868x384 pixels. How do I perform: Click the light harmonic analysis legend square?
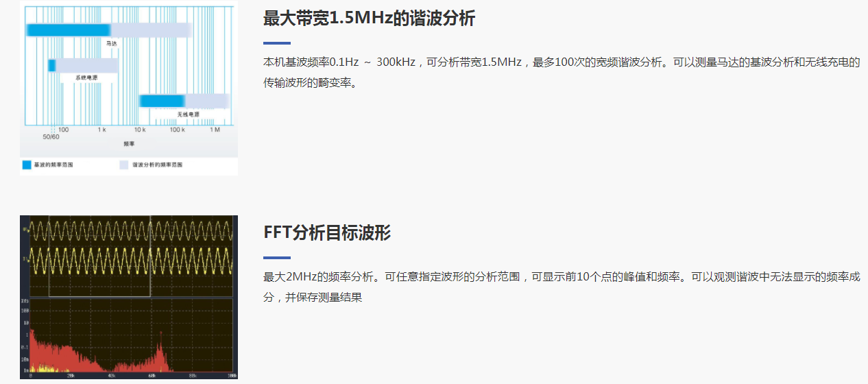[124, 165]
